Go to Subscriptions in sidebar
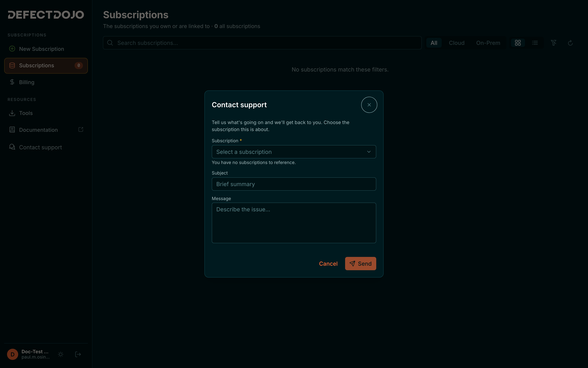Screen dimensions: 588x368 (x=46, y=66)
